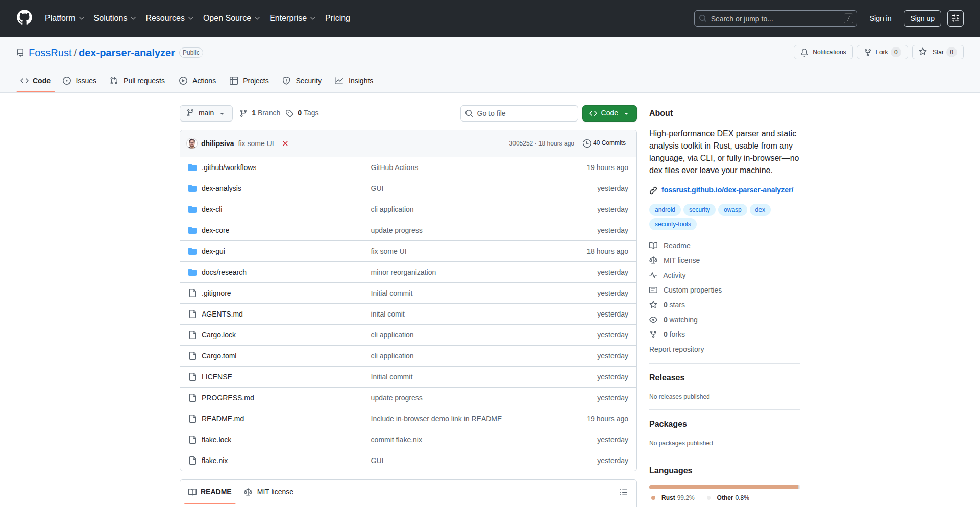Click the Go to file search field

tap(519, 113)
